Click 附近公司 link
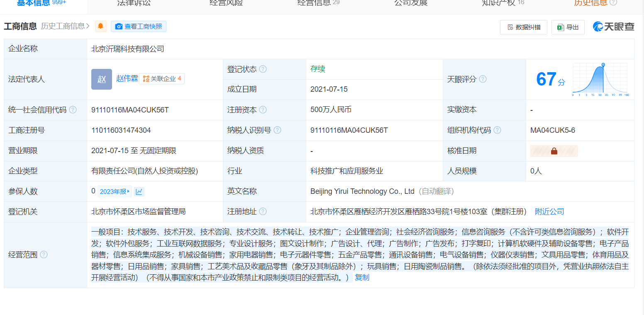Image resolution: width=644 pixels, height=315 pixels. point(549,212)
